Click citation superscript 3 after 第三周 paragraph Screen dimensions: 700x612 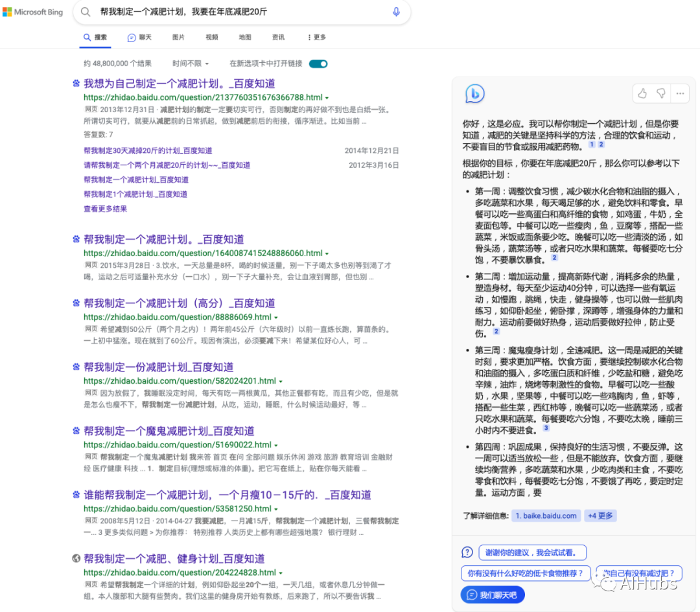(546, 428)
